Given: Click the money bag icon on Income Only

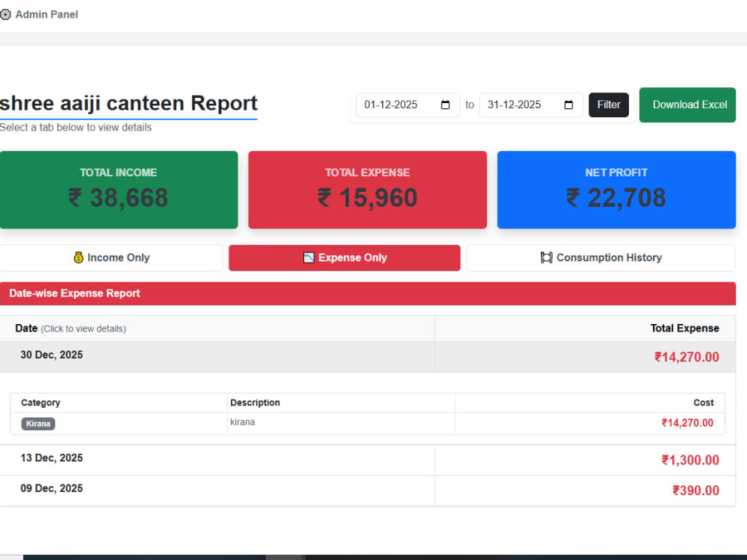Looking at the screenshot, I should [78, 258].
